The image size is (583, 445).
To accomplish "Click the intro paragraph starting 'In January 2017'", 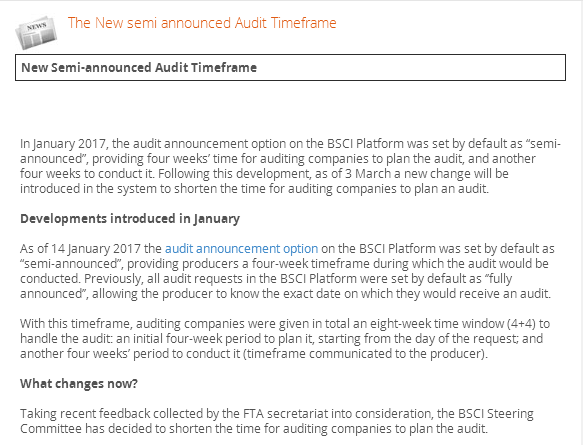I will point(290,166).
